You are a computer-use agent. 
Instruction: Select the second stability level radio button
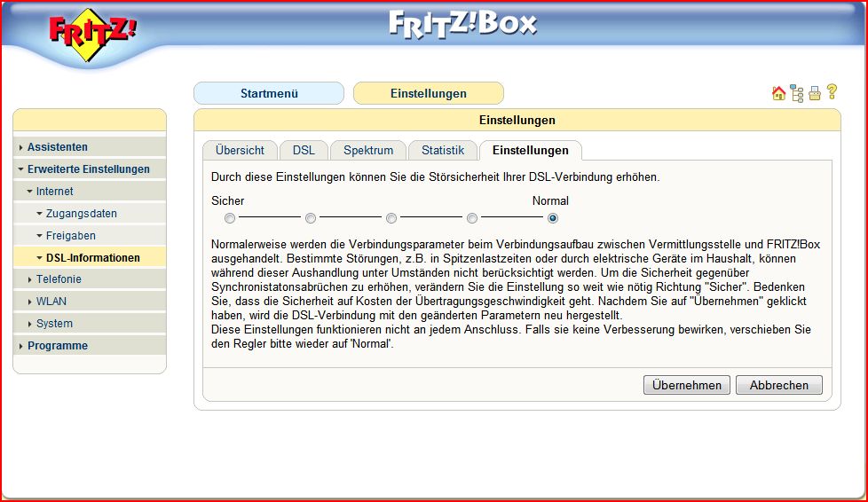pos(311,218)
